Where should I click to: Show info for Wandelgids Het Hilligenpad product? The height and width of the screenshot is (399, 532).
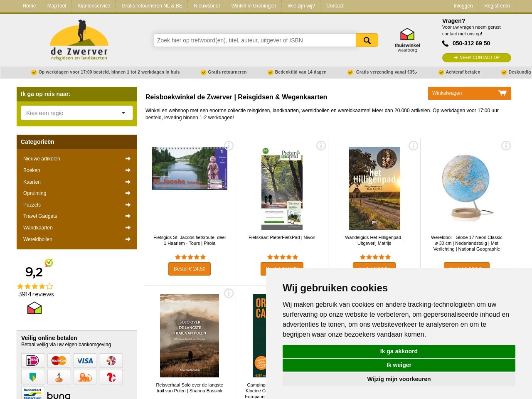click(413, 145)
